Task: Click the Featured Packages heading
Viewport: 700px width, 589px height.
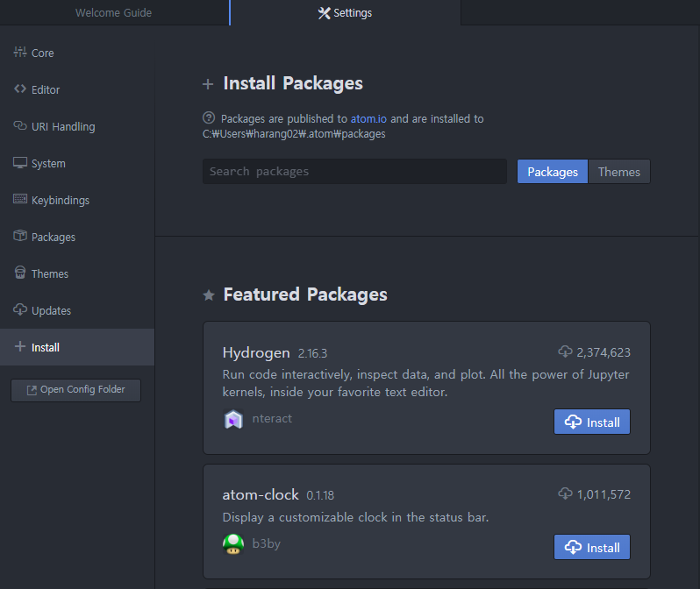Action: (x=305, y=294)
